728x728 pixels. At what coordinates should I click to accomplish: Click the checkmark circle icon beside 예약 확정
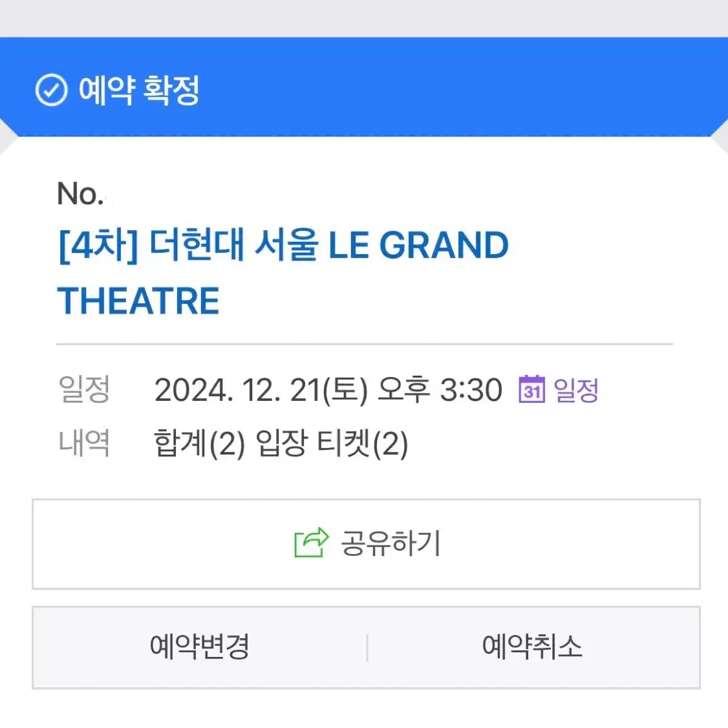(x=51, y=90)
